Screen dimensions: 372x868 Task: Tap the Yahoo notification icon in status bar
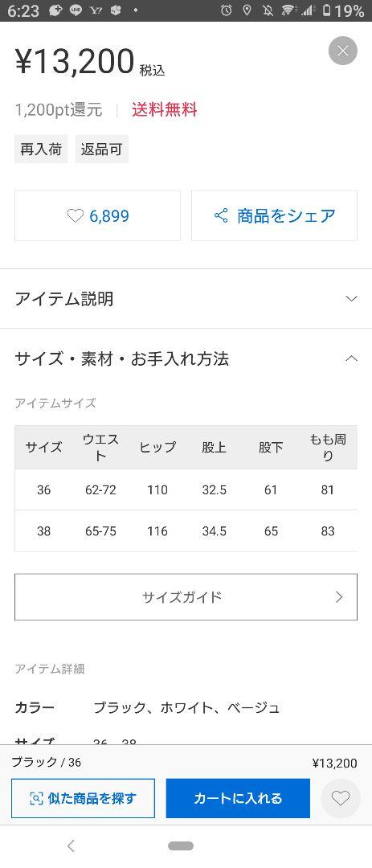pyautogui.click(x=96, y=10)
